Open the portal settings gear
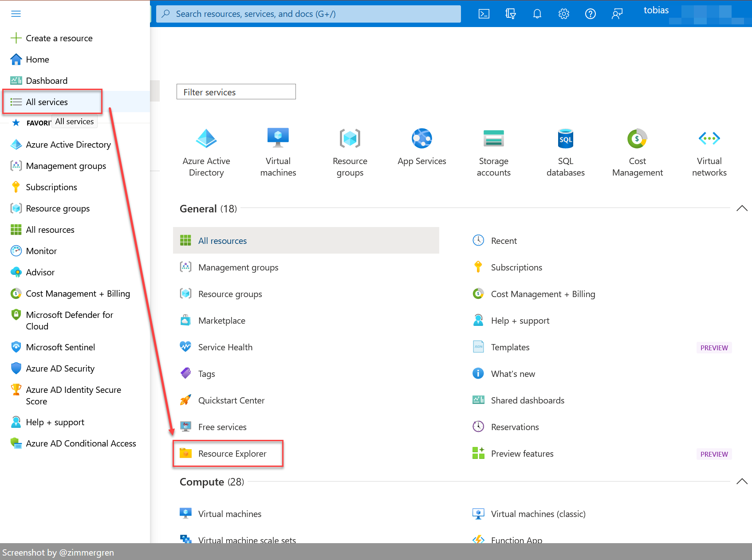Viewport: 752px width, 560px height. (563, 14)
